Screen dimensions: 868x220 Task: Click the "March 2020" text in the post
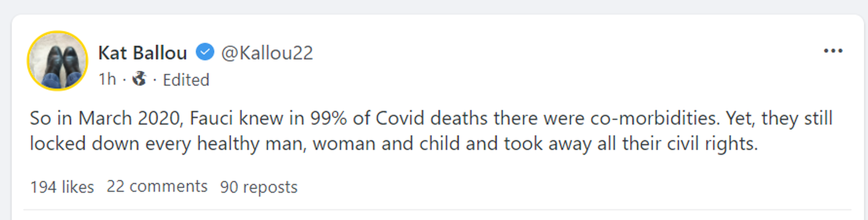pos(131,118)
